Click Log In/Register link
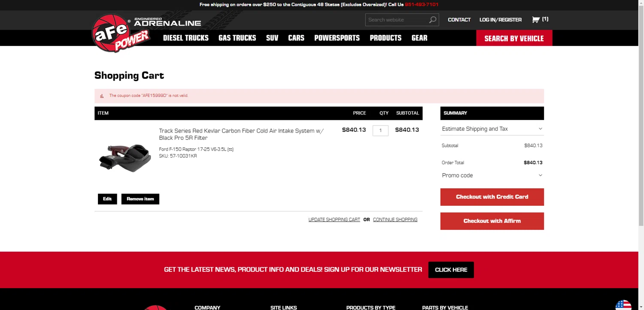The width and height of the screenshot is (644, 310). click(x=500, y=20)
